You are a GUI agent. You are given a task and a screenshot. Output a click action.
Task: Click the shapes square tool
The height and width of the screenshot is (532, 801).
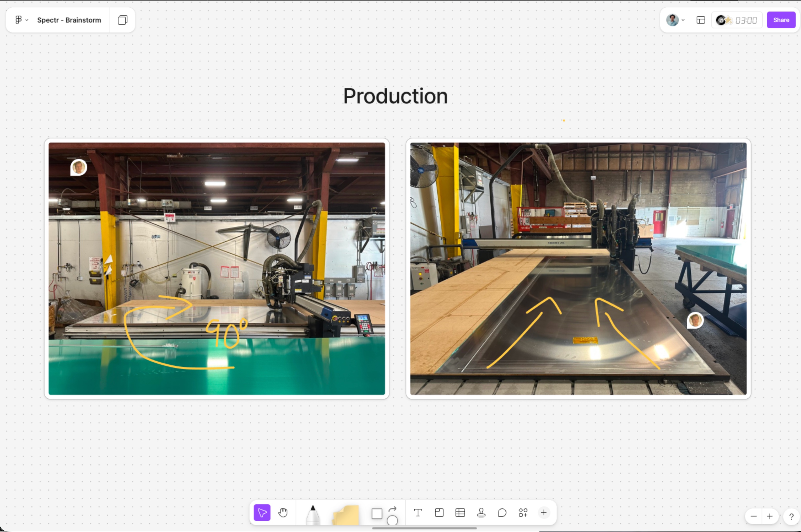pyautogui.click(x=377, y=513)
